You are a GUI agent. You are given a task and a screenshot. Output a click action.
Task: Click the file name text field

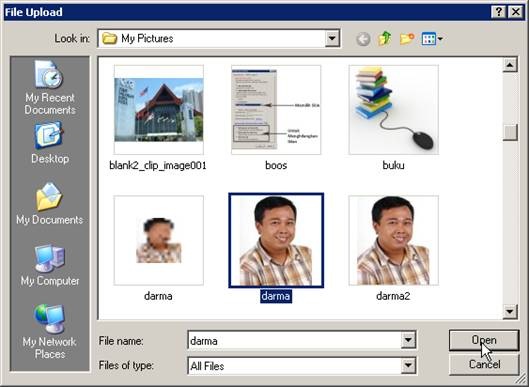point(294,340)
